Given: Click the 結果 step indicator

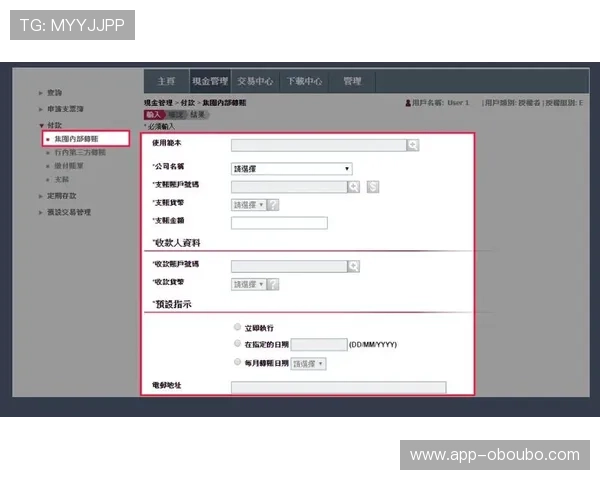Looking at the screenshot, I should (198, 114).
